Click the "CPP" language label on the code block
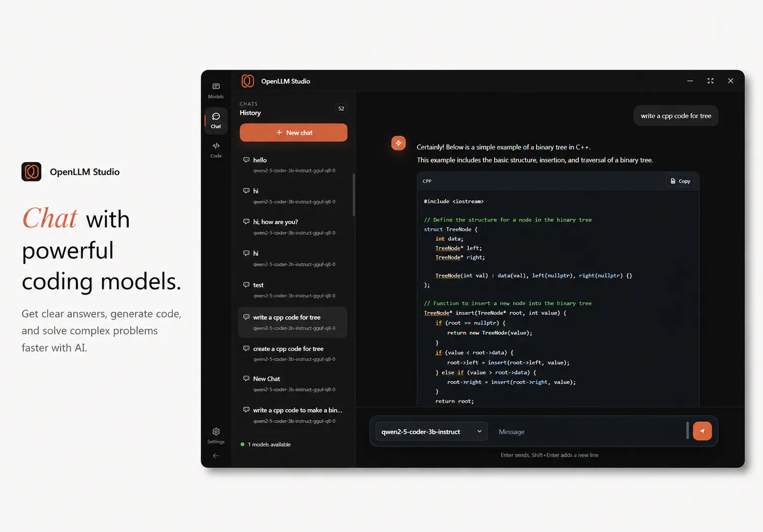 coord(427,181)
